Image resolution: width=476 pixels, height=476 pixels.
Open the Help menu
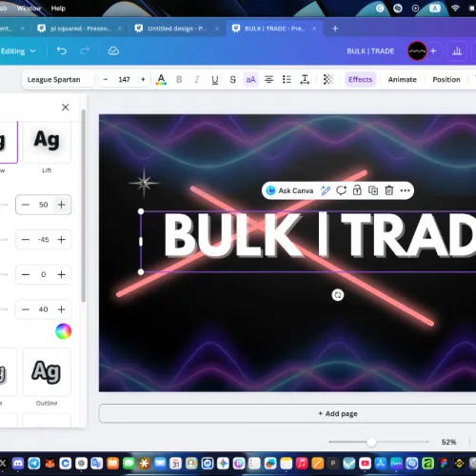pyautogui.click(x=58, y=9)
